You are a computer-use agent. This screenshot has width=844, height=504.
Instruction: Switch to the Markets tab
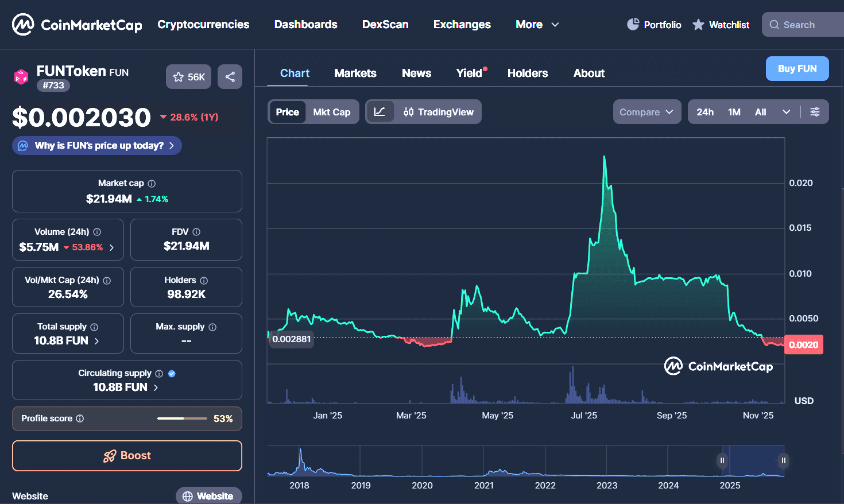point(355,73)
